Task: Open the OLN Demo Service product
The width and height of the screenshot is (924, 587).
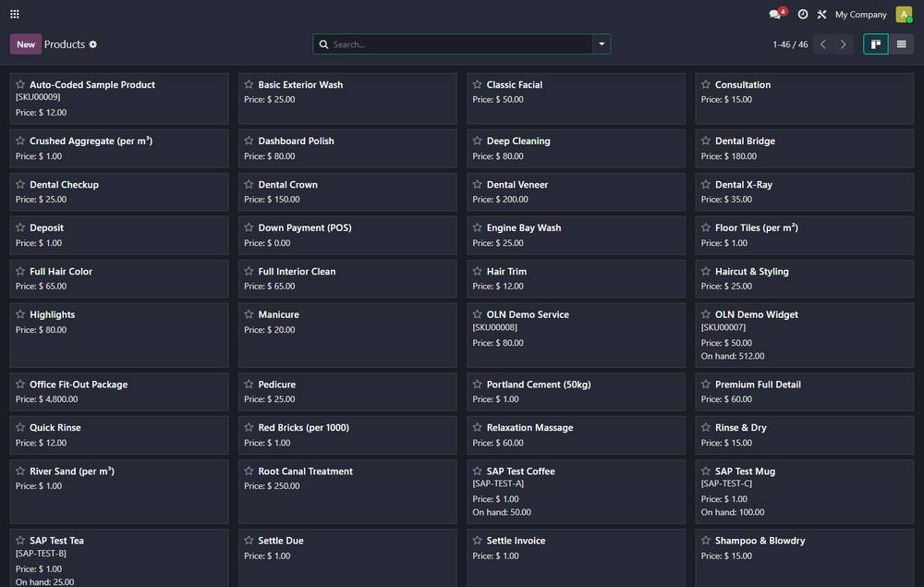Action: [577, 335]
